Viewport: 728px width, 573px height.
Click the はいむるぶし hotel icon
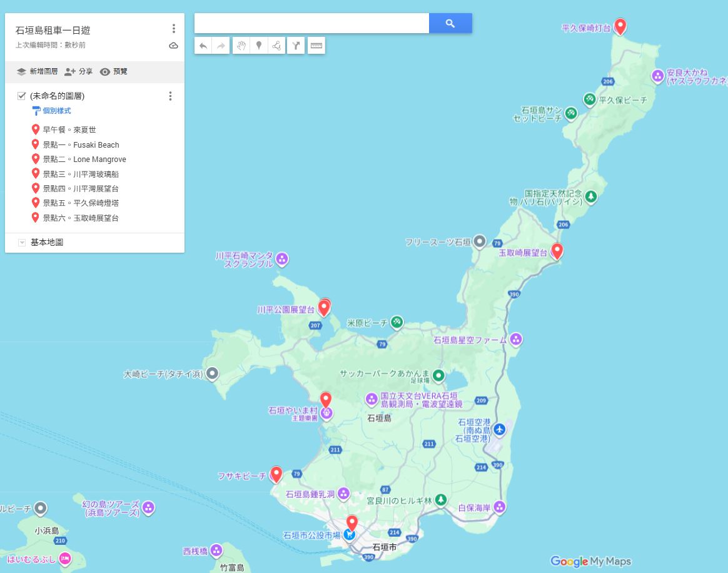pyautogui.click(x=65, y=559)
